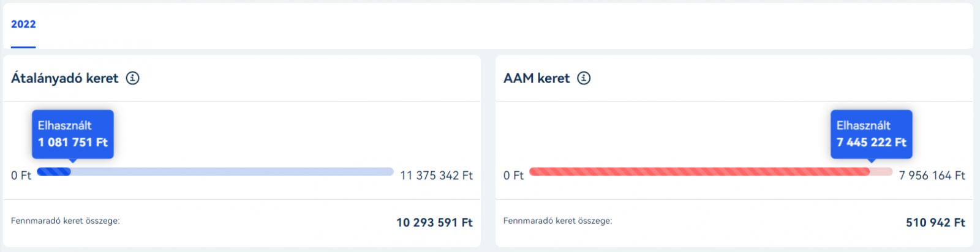Click 0 Ft label in AAM card

(x=513, y=176)
